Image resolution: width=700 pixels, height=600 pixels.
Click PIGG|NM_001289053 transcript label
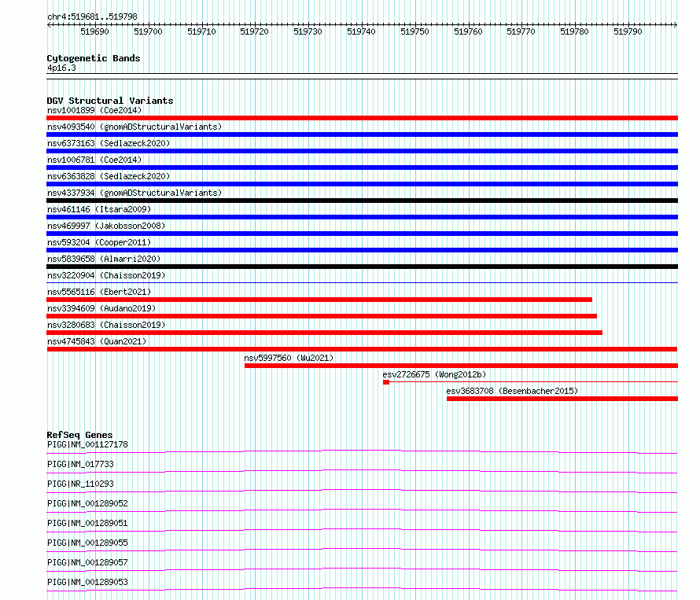tap(87, 582)
